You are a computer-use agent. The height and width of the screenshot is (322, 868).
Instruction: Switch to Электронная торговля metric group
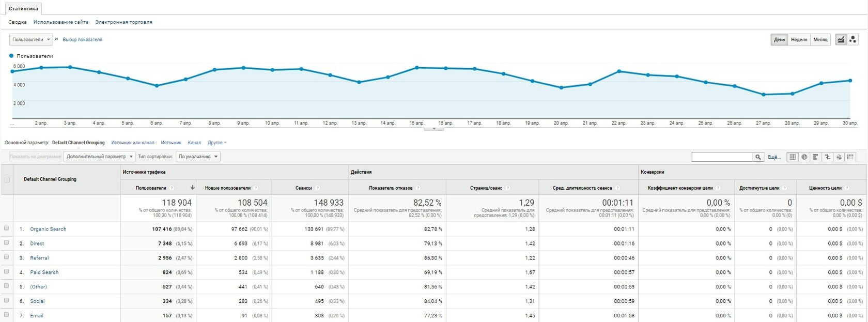pos(123,22)
